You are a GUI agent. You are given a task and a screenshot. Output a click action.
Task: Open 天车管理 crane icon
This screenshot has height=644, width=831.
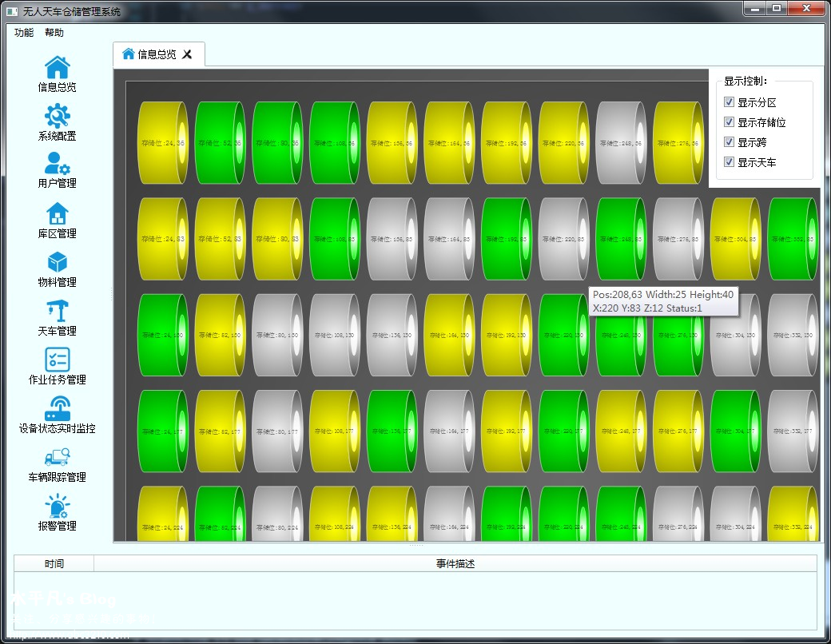57,312
